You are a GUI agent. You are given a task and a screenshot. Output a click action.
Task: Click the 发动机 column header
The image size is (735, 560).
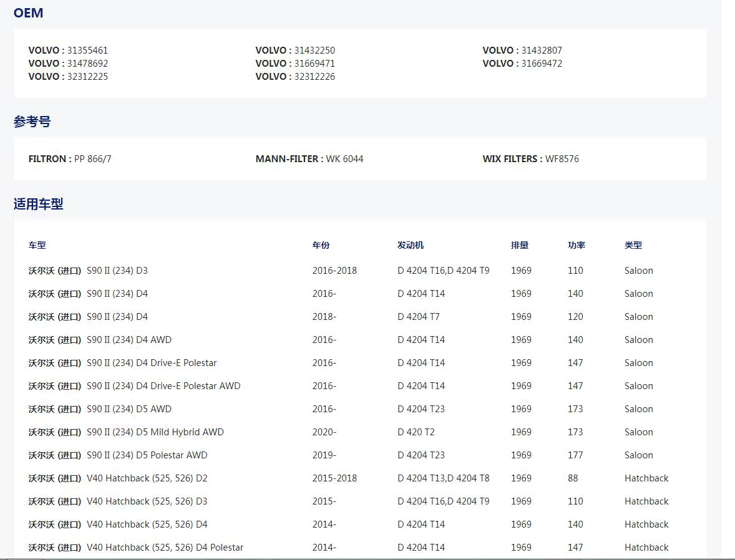tap(410, 245)
